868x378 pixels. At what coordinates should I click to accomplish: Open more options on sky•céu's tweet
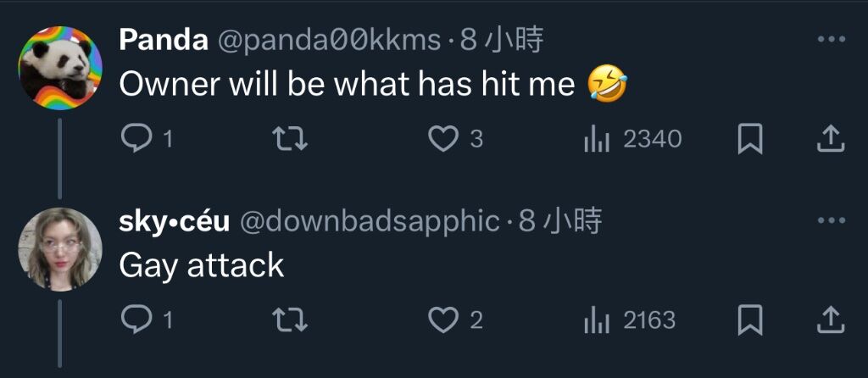click(x=832, y=221)
